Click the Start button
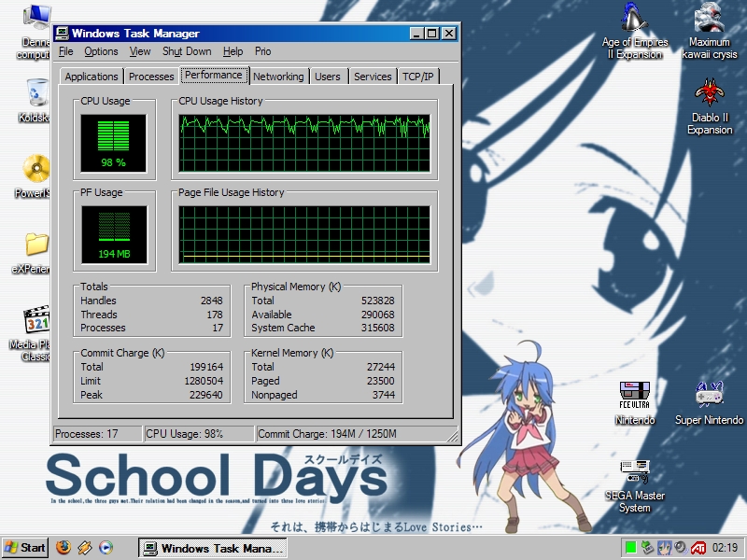This screenshot has height=560, width=747. [x=25, y=548]
